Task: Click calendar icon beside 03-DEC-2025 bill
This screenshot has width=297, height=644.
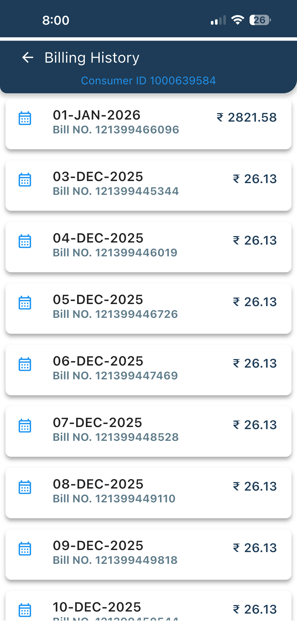Action: [x=25, y=179]
